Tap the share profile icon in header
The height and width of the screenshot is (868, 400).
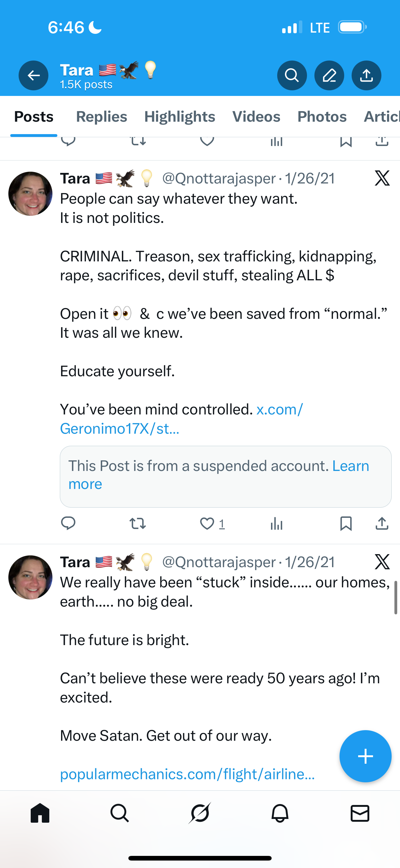pyautogui.click(x=366, y=75)
